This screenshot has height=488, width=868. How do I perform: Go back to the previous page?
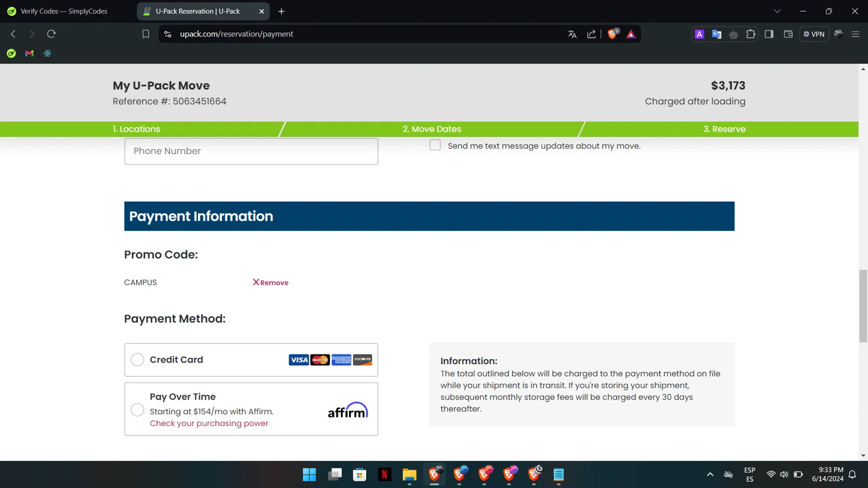[13, 34]
